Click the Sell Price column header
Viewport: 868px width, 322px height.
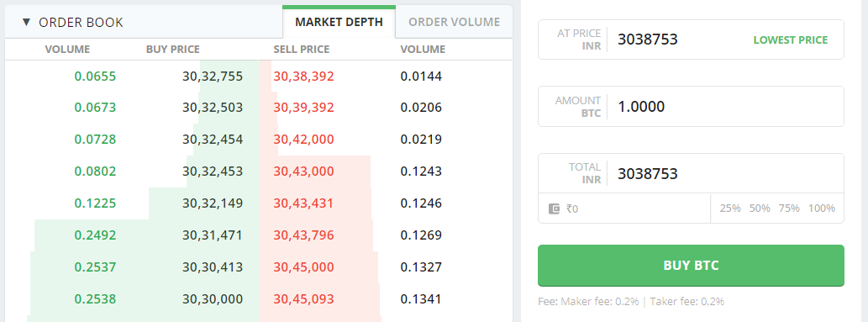pyautogui.click(x=301, y=50)
